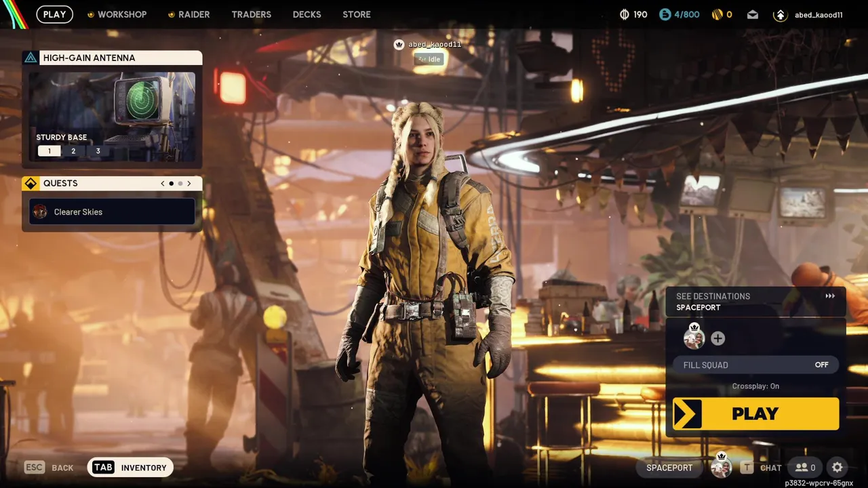The width and height of the screenshot is (868, 488).
Task: Click the QUESTS header title
Action: tap(60, 183)
